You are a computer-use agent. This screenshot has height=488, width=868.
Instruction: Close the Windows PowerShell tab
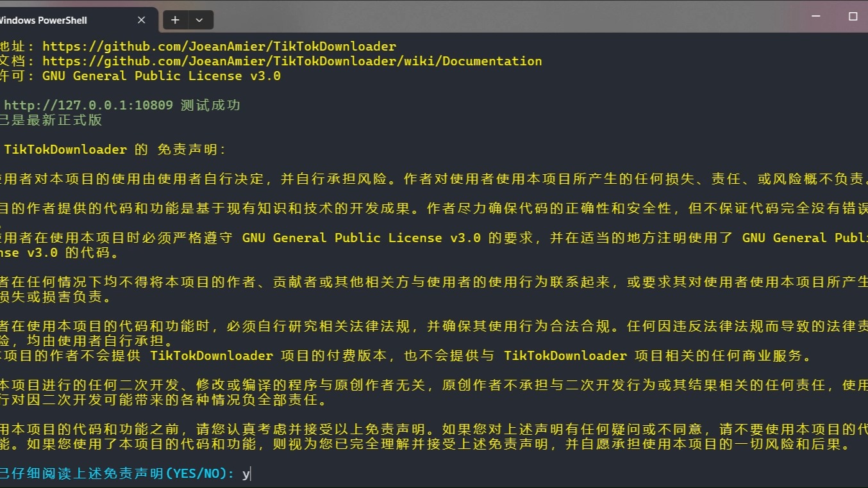tap(142, 20)
